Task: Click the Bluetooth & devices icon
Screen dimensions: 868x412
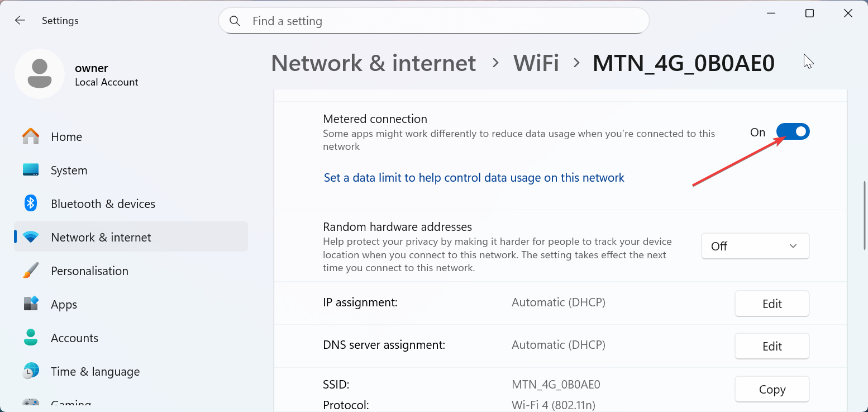Action: pos(31,203)
